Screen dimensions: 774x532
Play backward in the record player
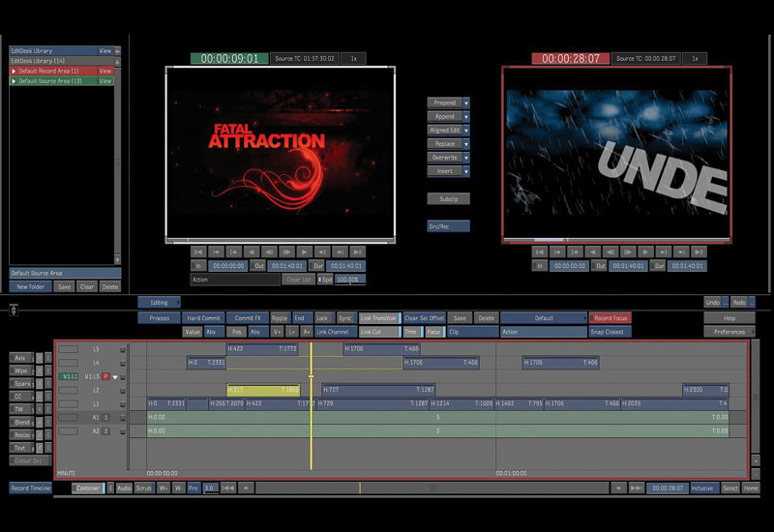[x=593, y=251]
